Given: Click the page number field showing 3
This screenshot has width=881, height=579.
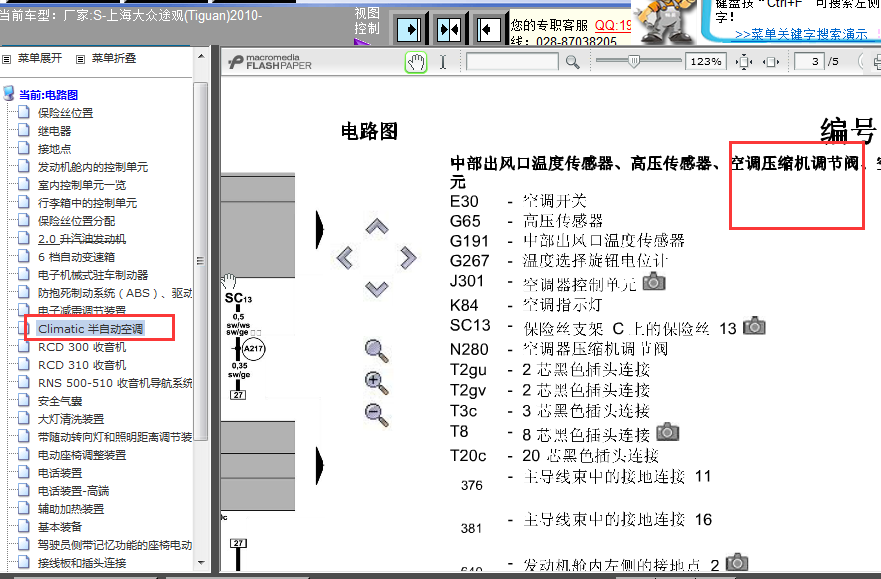Looking at the screenshot, I should [809, 61].
